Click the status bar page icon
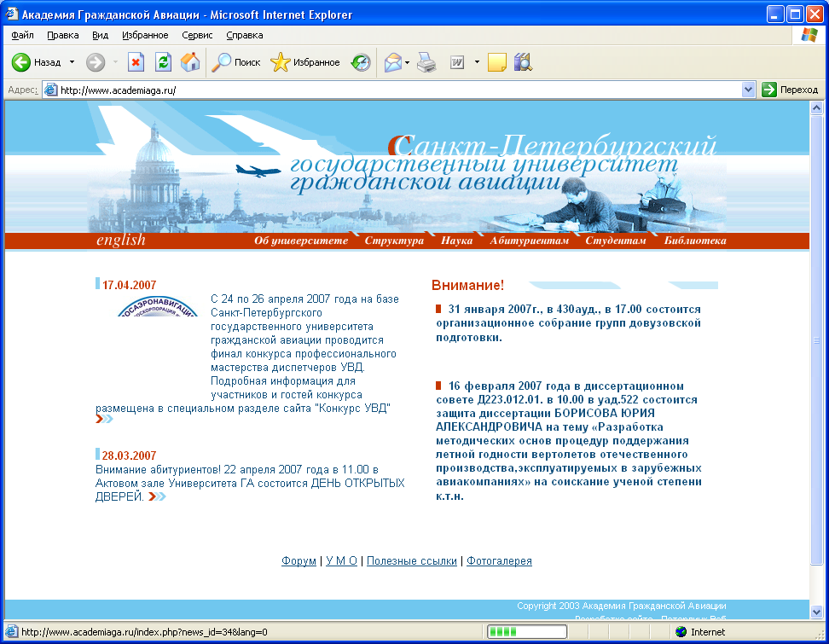829x644 pixels. [x=11, y=632]
